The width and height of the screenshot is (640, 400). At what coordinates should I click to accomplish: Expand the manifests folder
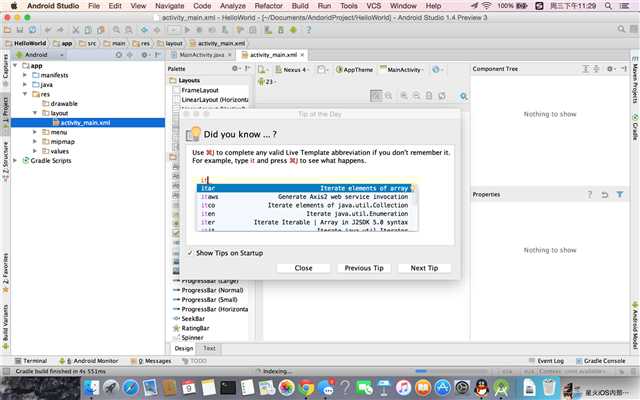pos(25,75)
